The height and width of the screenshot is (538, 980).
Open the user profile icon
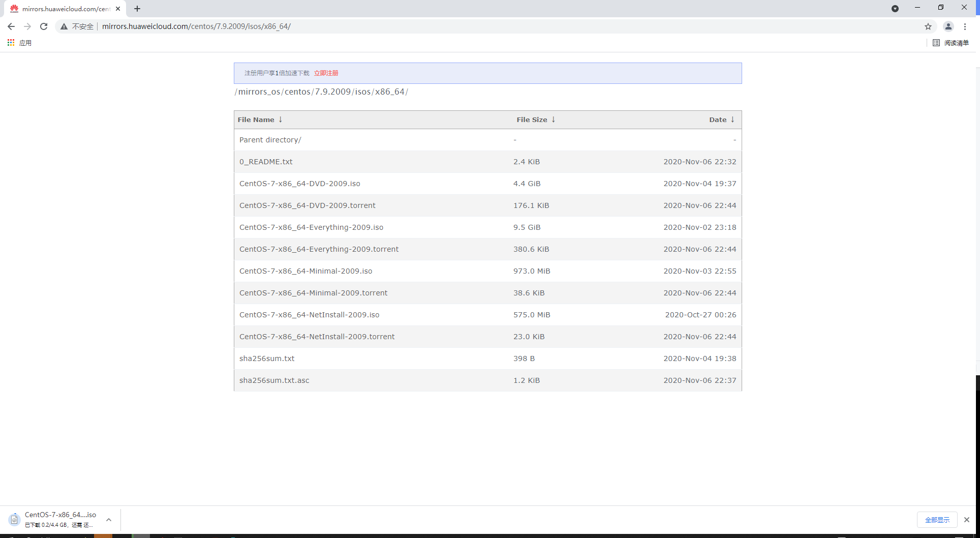pyautogui.click(x=948, y=26)
